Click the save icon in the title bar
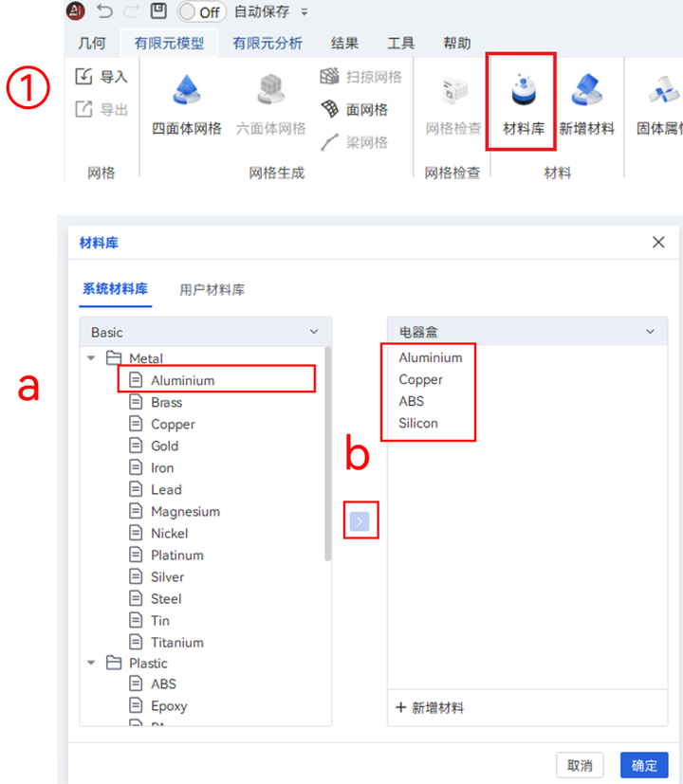 (x=157, y=11)
